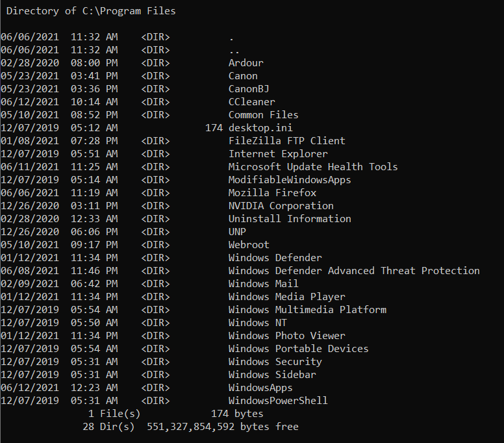Select the WindowsPowerShell folder name
The image size is (504, 443).
[277, 401]
